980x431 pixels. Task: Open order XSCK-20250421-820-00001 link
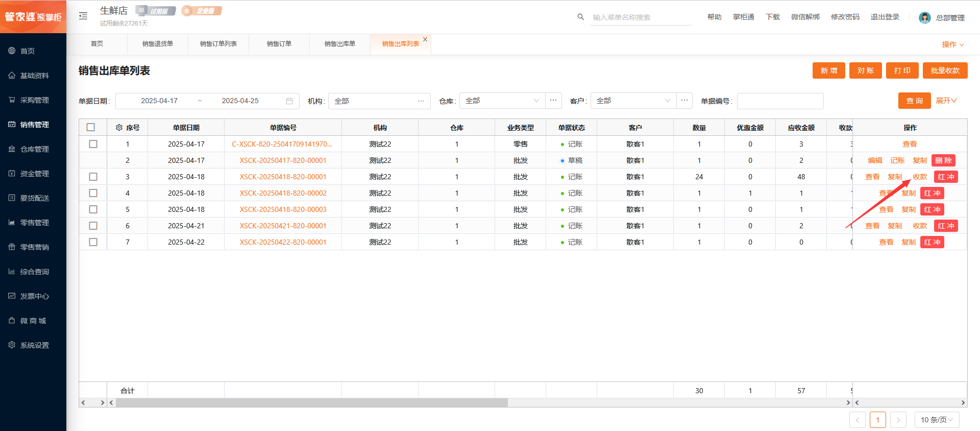[283, 226]
